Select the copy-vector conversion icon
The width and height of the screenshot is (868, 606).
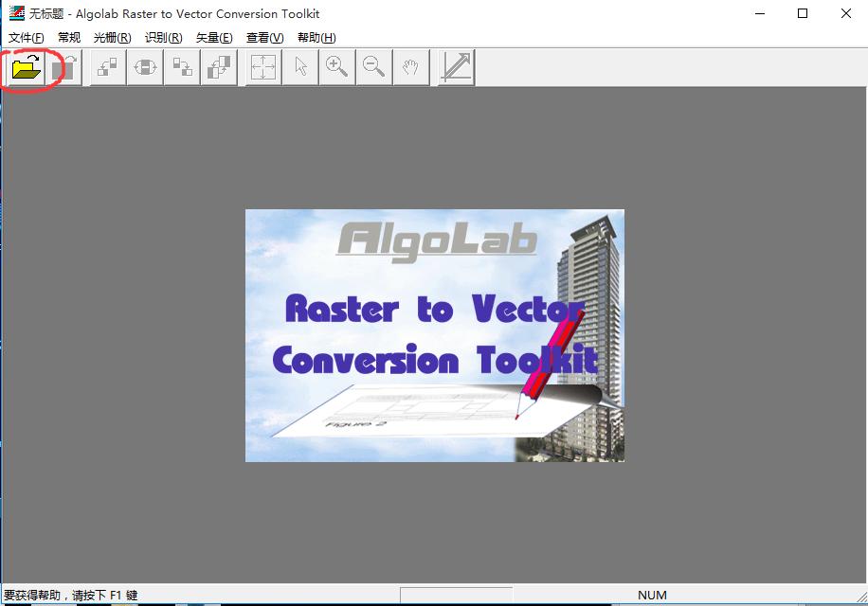coord(181,66)
